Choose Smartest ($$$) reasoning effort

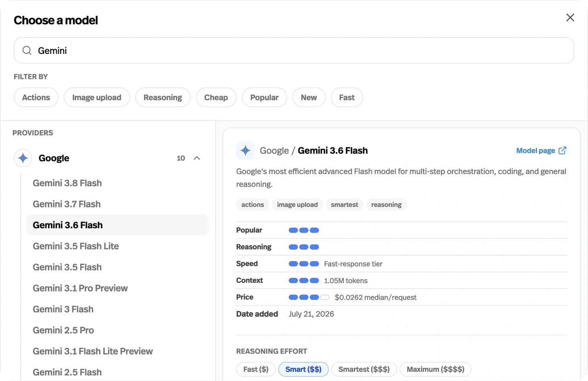[364, 369]
